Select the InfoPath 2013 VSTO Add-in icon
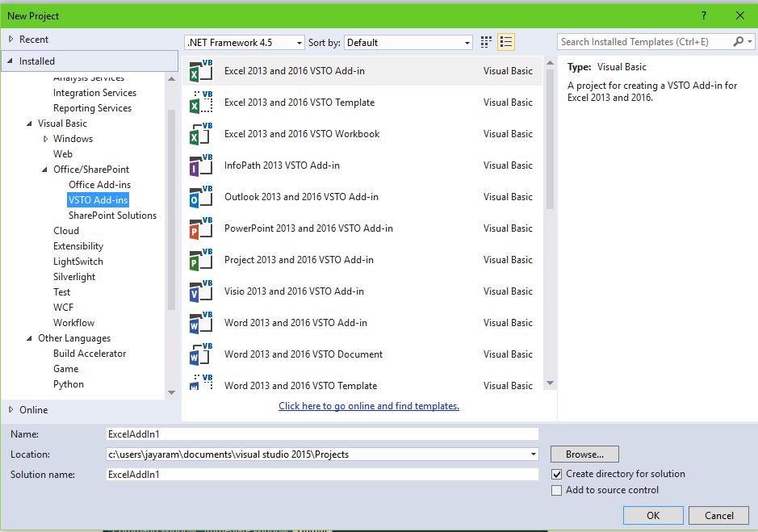Screen dimensions: 758x532 pos(201,165)
